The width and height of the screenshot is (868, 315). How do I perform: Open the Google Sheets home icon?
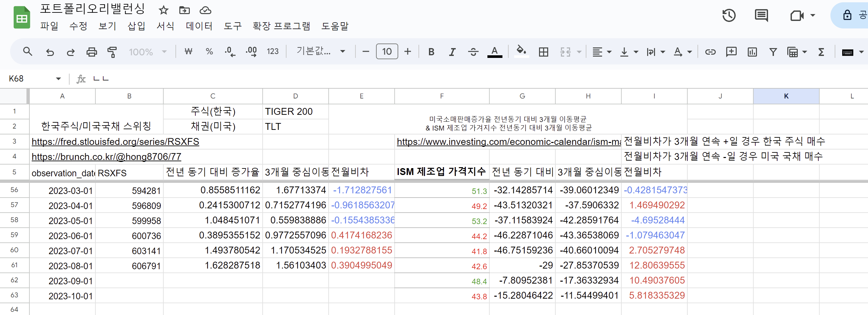click(22, 17)
